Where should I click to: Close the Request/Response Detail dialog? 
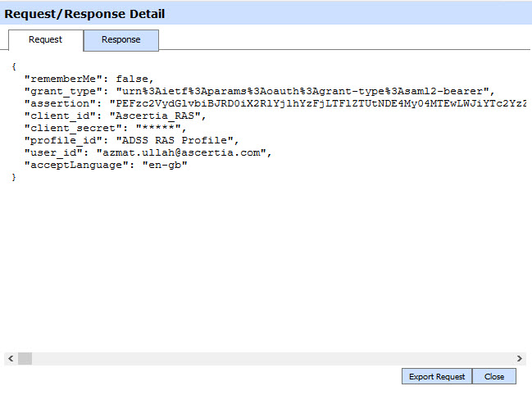(x=494, y=376)
